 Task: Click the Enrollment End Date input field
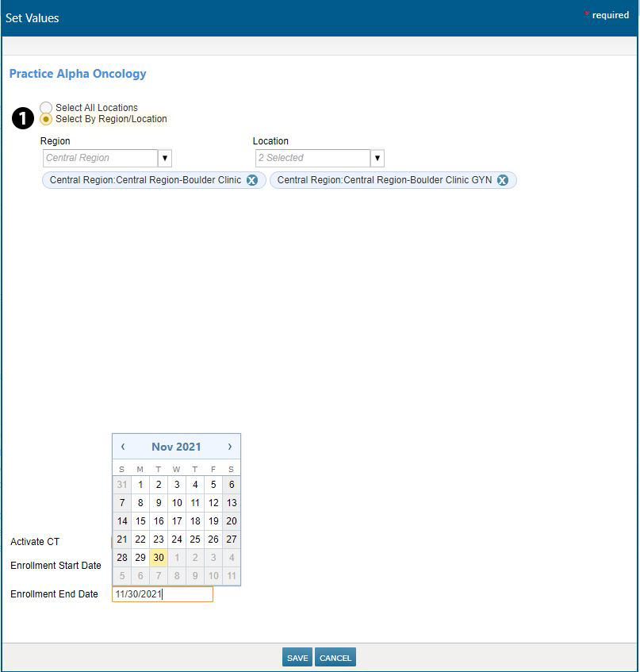pos(163,594)
